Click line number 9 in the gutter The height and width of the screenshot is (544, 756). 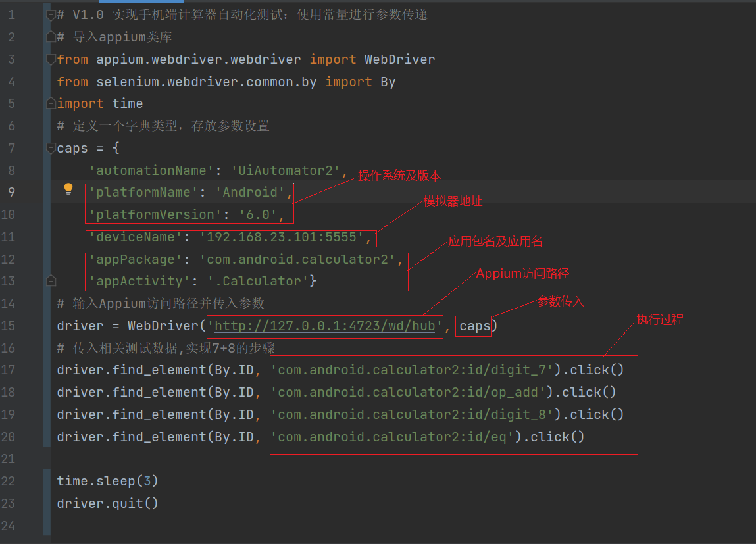click(12, 192)
